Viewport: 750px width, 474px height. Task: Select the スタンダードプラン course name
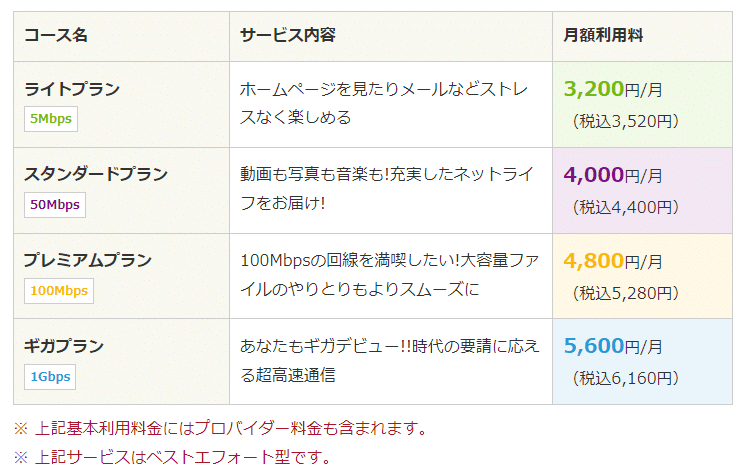(x=96, y=174)
